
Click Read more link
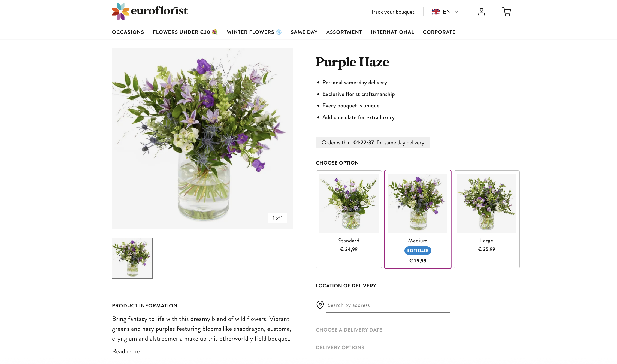coord(126,351)
